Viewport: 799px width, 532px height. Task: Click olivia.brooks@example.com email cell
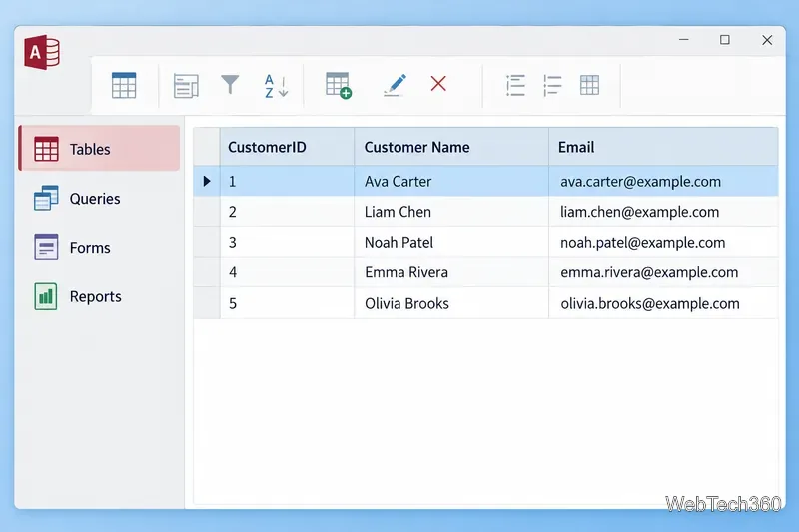[x=663, y=303]
